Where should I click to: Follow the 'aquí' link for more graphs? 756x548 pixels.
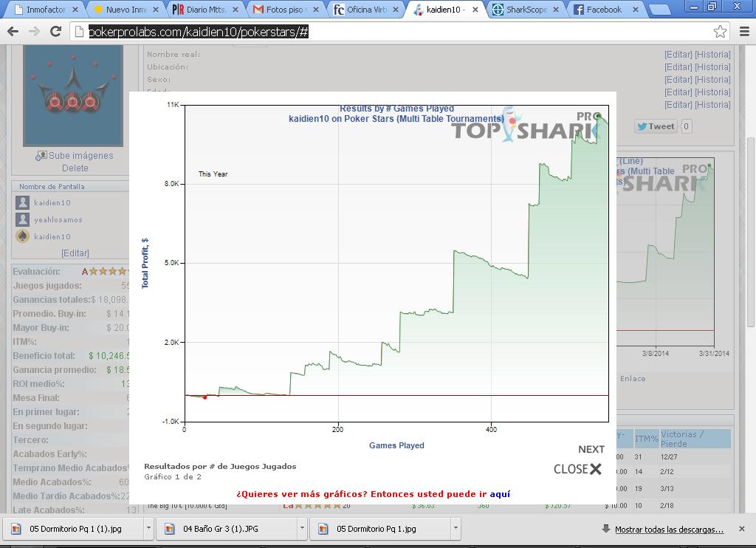tap(500, 494)
